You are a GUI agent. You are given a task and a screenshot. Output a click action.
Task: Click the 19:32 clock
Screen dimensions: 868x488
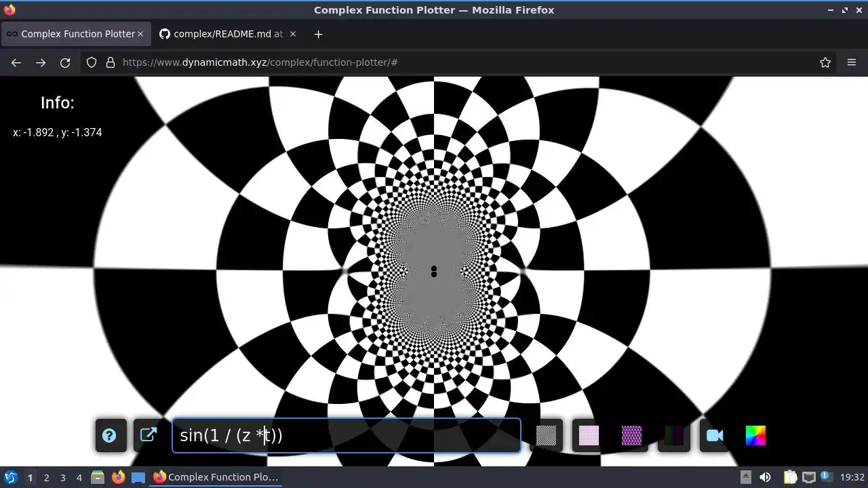coord(852,477)
